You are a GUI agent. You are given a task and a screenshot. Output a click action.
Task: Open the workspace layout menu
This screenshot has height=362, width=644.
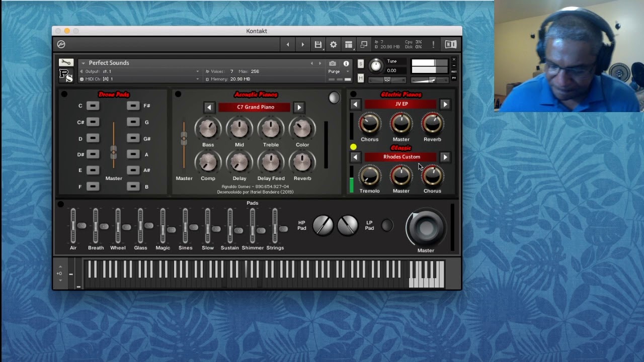coord(348,44)
